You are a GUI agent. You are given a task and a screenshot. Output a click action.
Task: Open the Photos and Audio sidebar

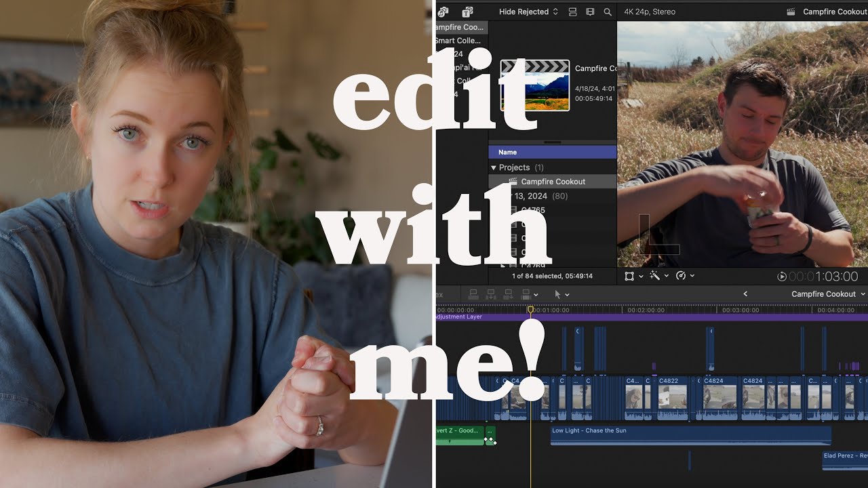click(443, 12)
